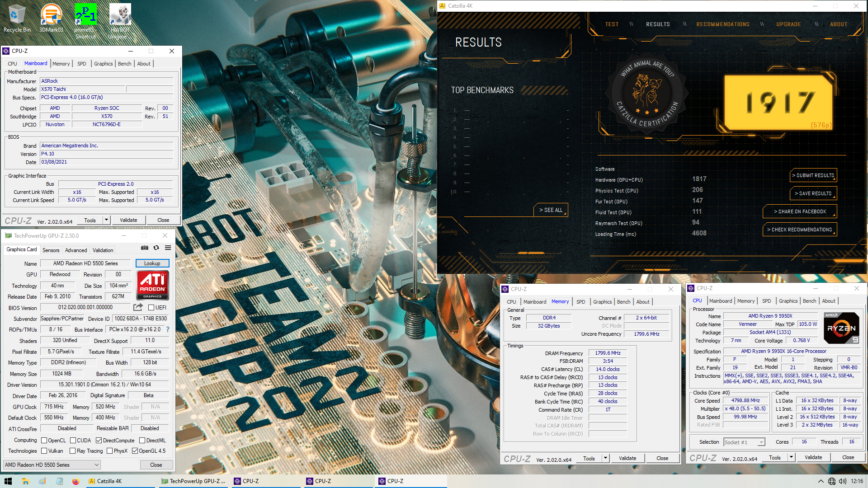Expand Tools arrow in the Mainboard CPU-Z window
Image resolution: width=868 pixels, height=488 pixels.
coord(107,220)
